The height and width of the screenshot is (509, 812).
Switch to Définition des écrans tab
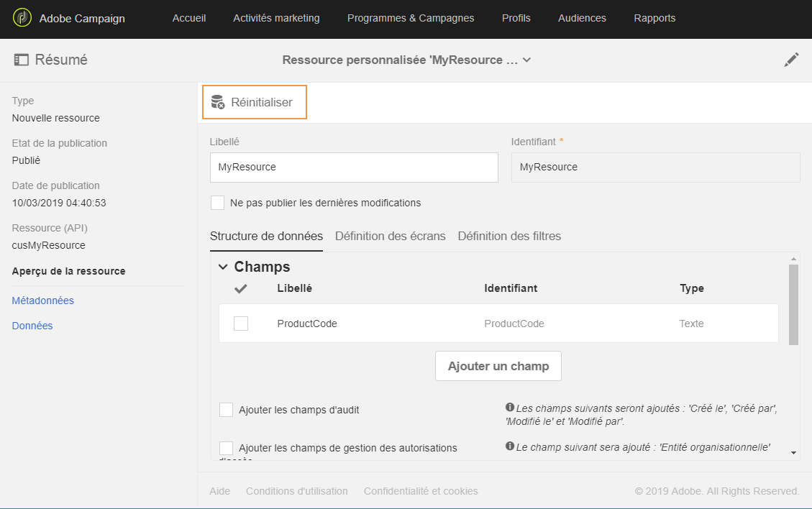(x=390, y=236)
